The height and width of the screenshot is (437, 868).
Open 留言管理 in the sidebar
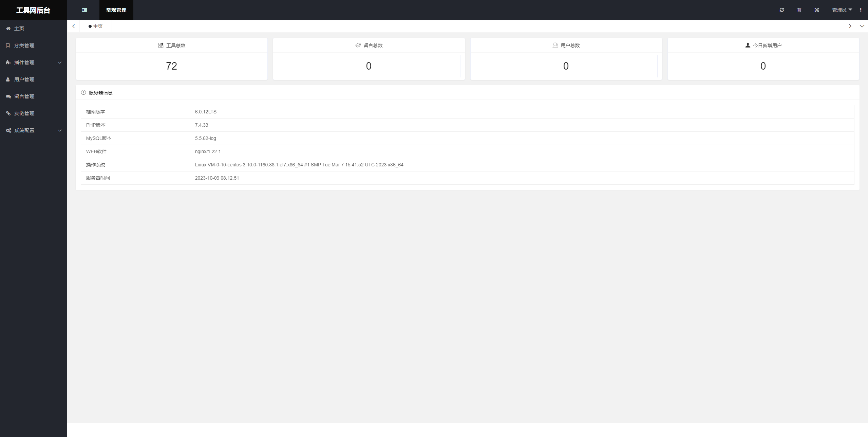click(34, 96)
